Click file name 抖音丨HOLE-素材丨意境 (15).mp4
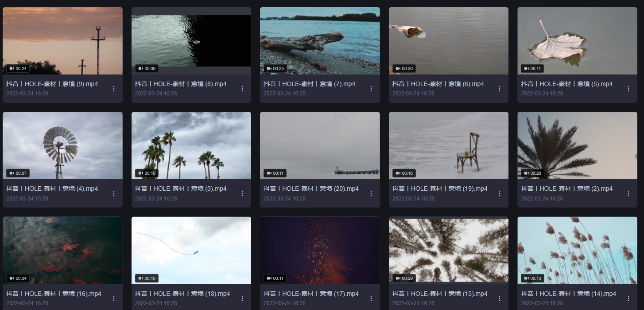This screenshot has height=310, width=644. [x=440, y=294]
